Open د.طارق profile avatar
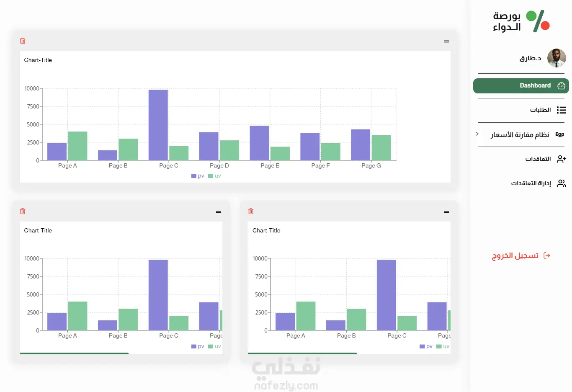The width and height of the screenshot is (572, 392). [557, 58]
